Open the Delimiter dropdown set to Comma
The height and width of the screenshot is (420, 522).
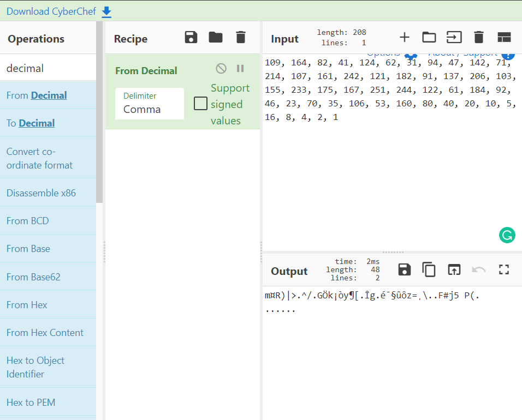coord(150,104)
